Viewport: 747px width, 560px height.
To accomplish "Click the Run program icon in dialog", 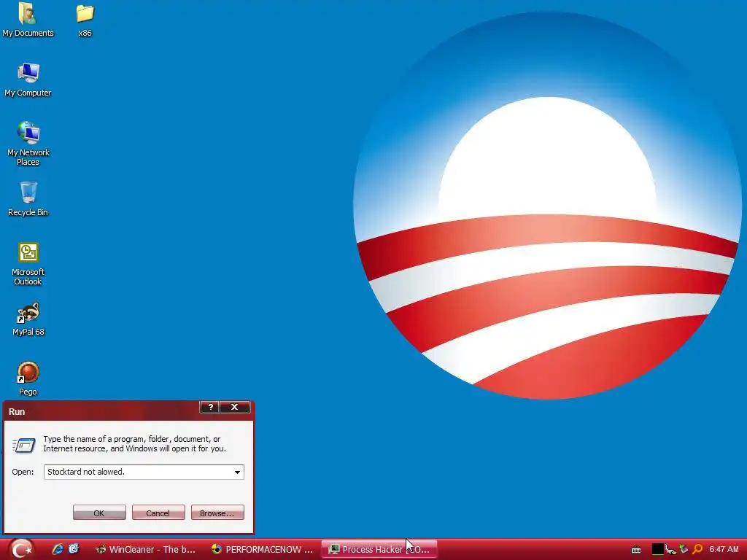I will point(24,445).
